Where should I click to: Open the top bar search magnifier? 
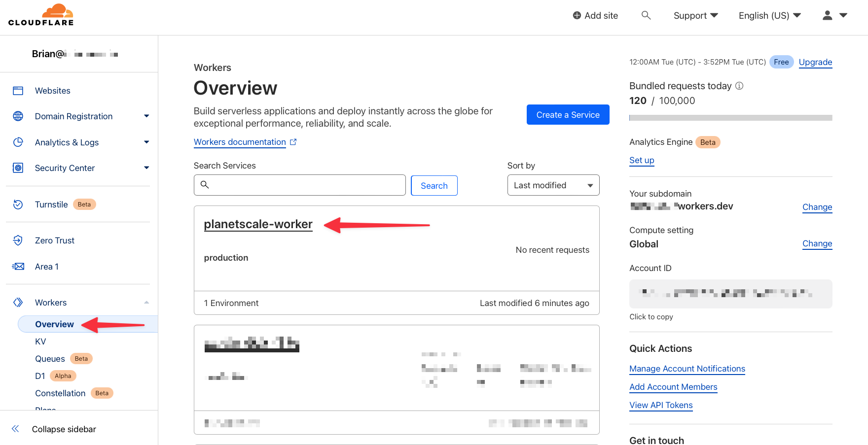646,15
